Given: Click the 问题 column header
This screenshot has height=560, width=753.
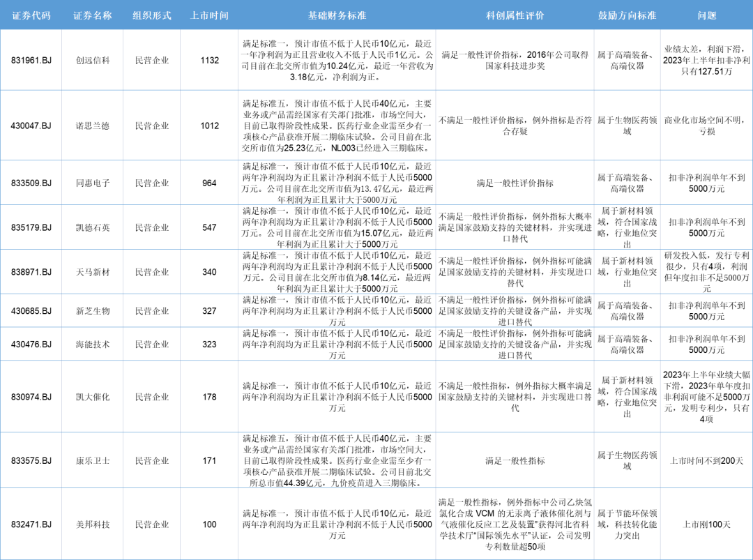Looking at the screenshot, I should coord(706,15).
